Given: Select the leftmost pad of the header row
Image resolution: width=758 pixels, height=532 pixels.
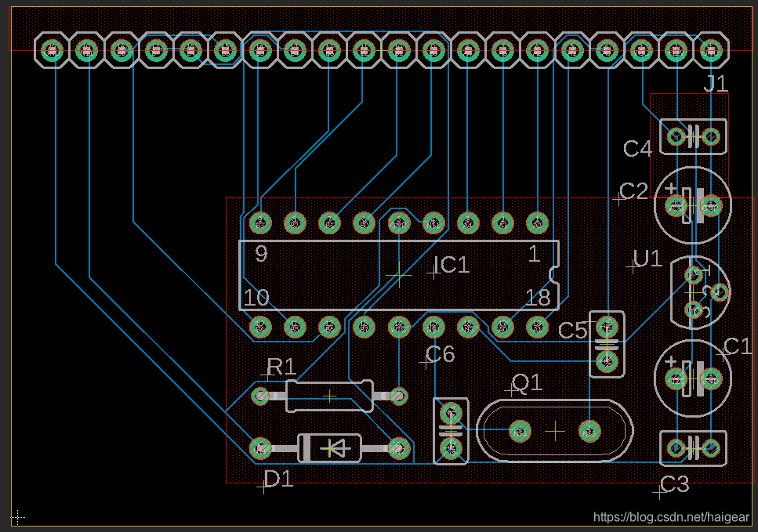Looking at the screenshot, I should tap(52, 50).
